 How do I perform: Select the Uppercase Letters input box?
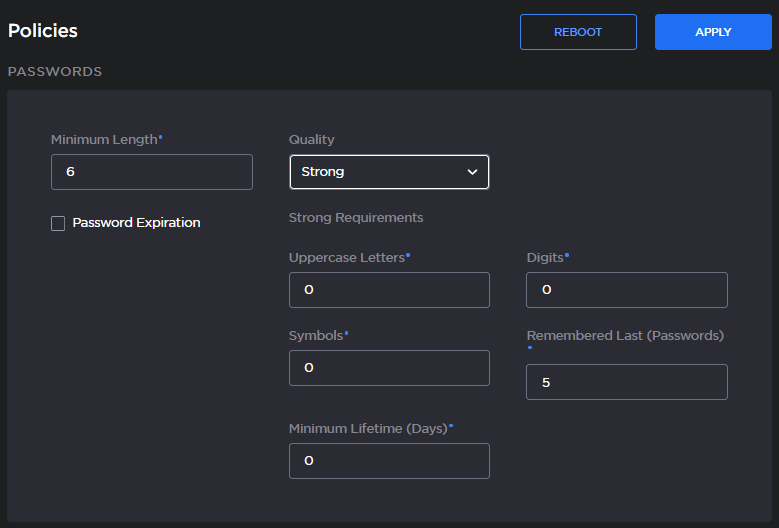click(389, 290)
